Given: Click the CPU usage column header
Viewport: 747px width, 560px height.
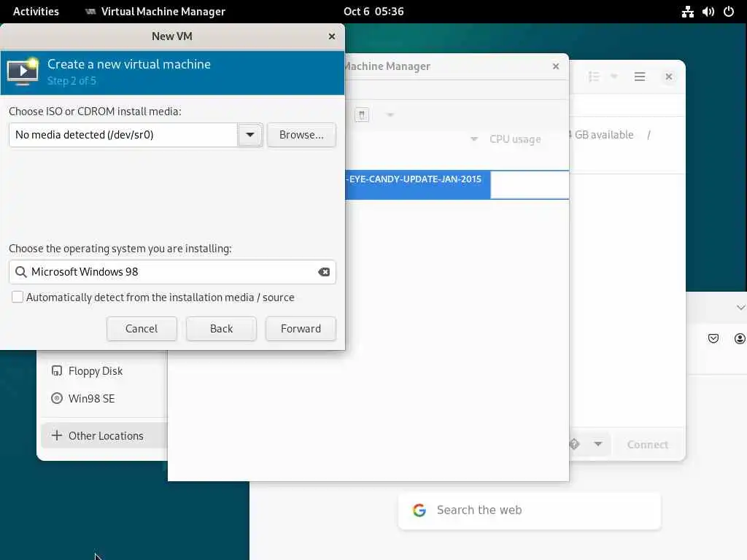Looking at the screenshot, I should tap(515, 139).
